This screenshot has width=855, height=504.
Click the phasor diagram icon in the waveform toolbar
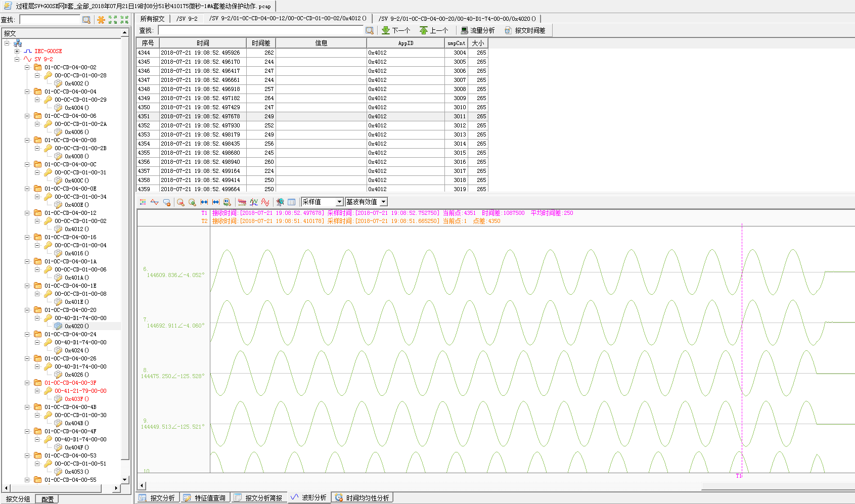click(280, 202)
